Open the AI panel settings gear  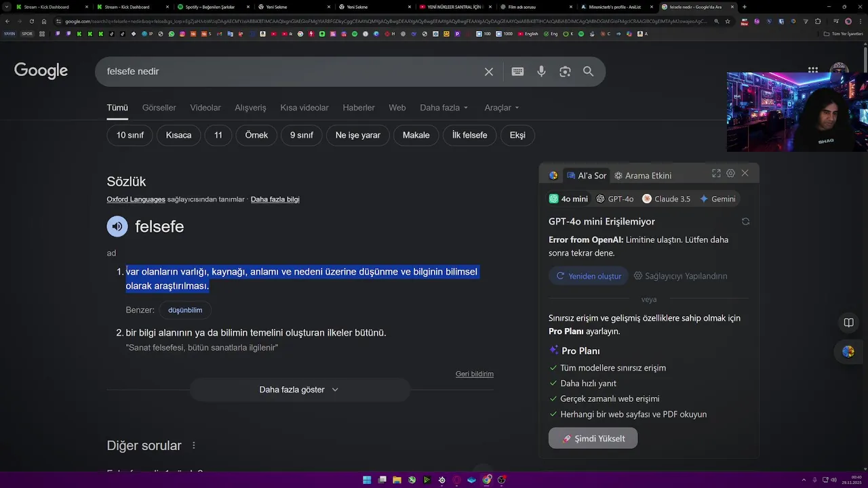(x=730, y=174)
